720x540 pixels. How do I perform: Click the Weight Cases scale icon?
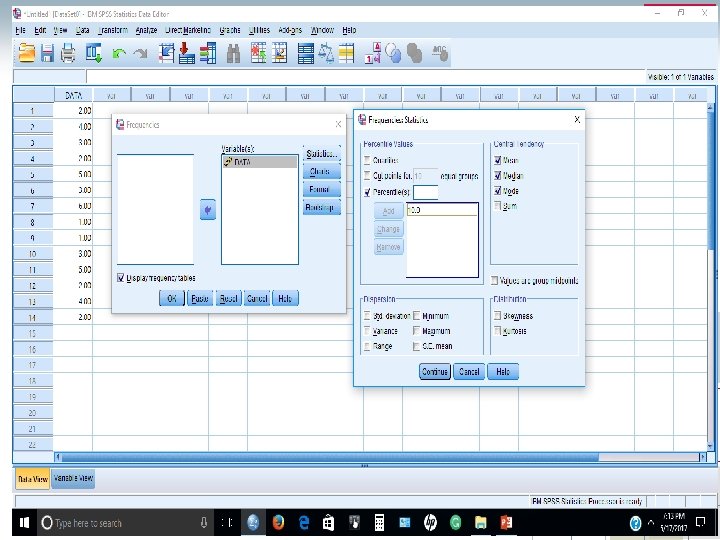(x=326, y=53)
